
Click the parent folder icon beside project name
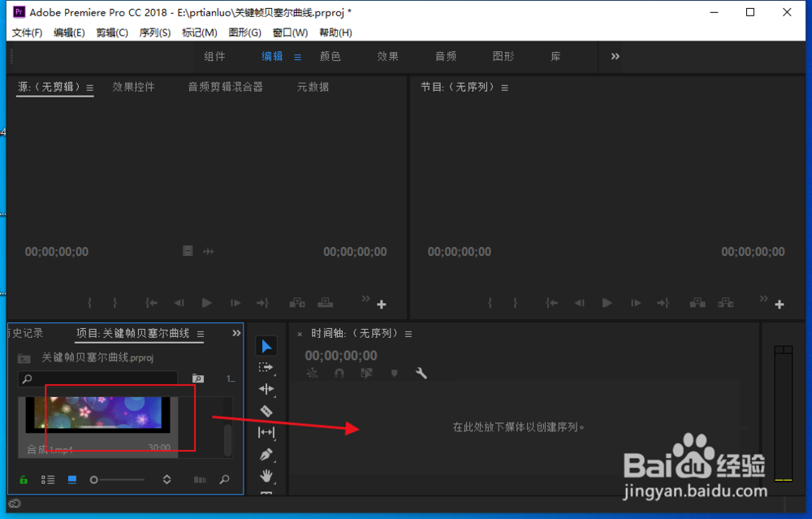point(24,358)
